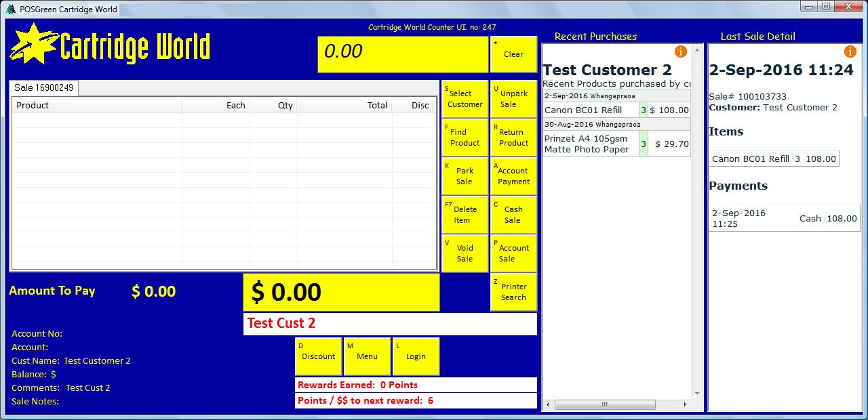
Task: Click Sale# 100103733 text
Action: click(747, 97)
